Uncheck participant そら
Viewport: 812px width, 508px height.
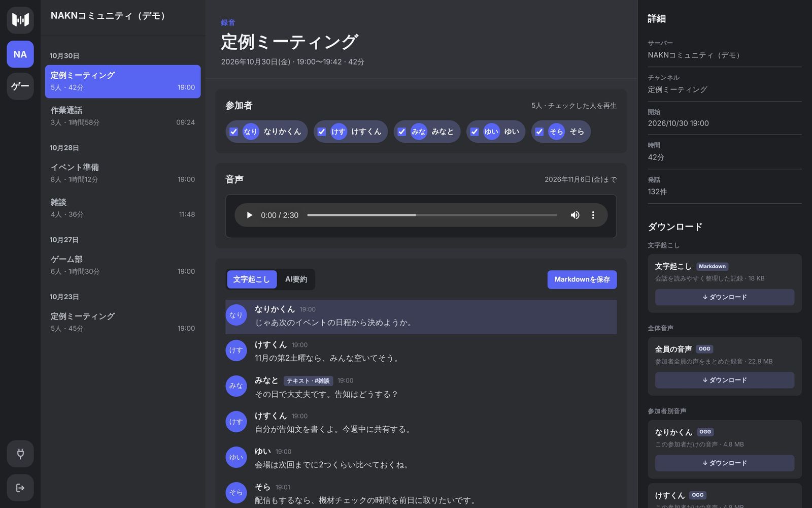click(539, 132)
